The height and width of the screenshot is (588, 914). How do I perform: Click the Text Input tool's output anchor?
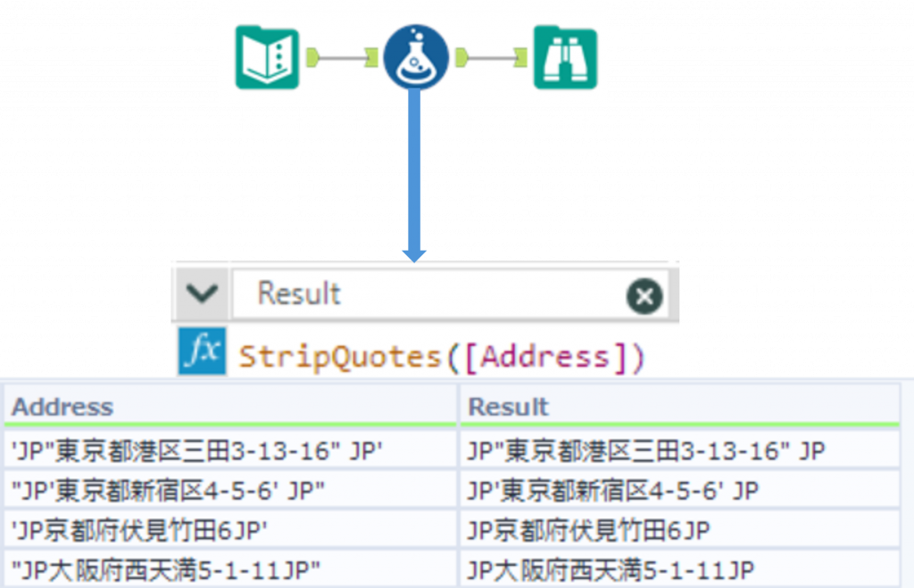312,59
